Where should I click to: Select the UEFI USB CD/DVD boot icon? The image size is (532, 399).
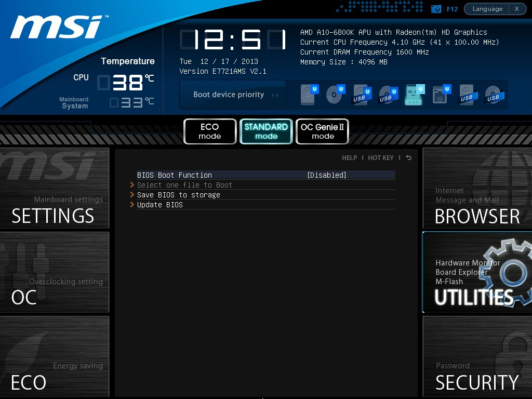click(388, 95)
